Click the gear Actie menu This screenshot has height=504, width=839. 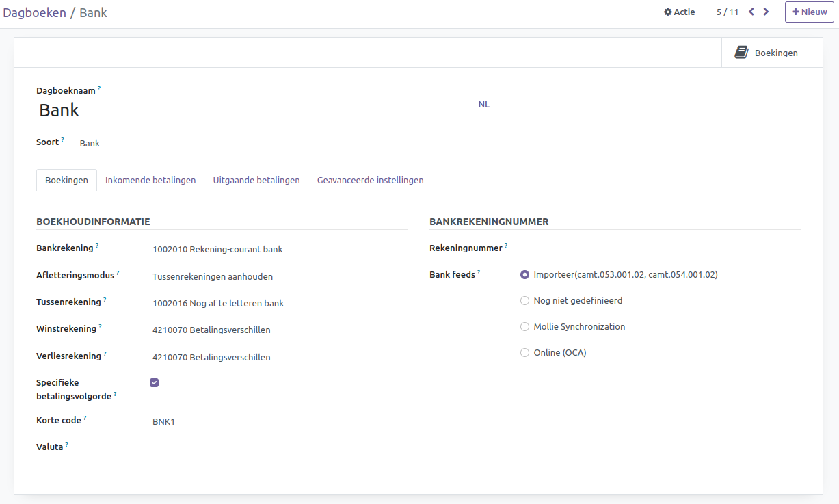[x=679, y=12]
